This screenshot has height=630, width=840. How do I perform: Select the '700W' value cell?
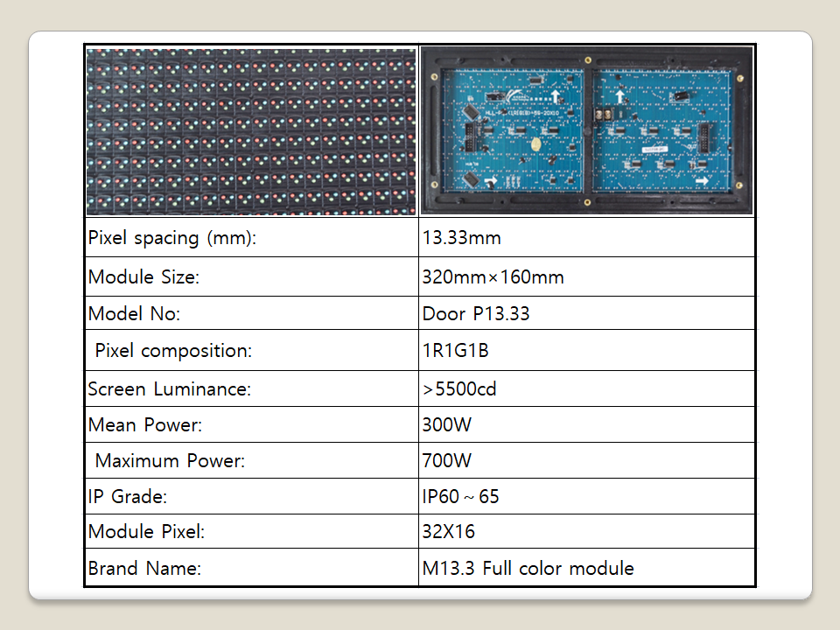[446, 461]
